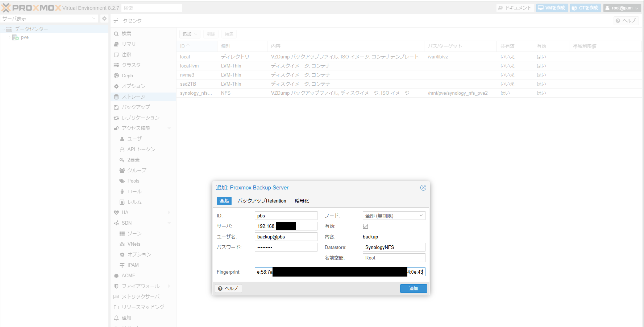Open Ceph section via its icon
Viewport: 644px width, 327px height.
tap(116, 75)
